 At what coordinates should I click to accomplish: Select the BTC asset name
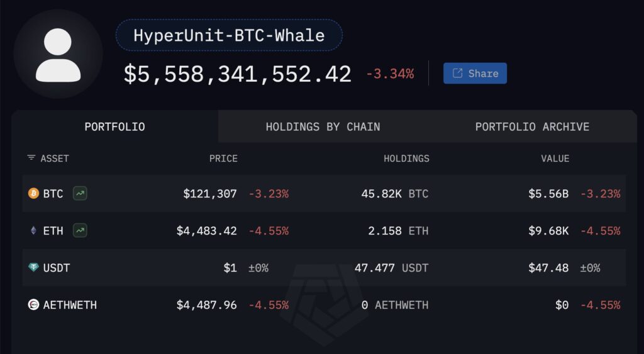[x=53, y=194]
